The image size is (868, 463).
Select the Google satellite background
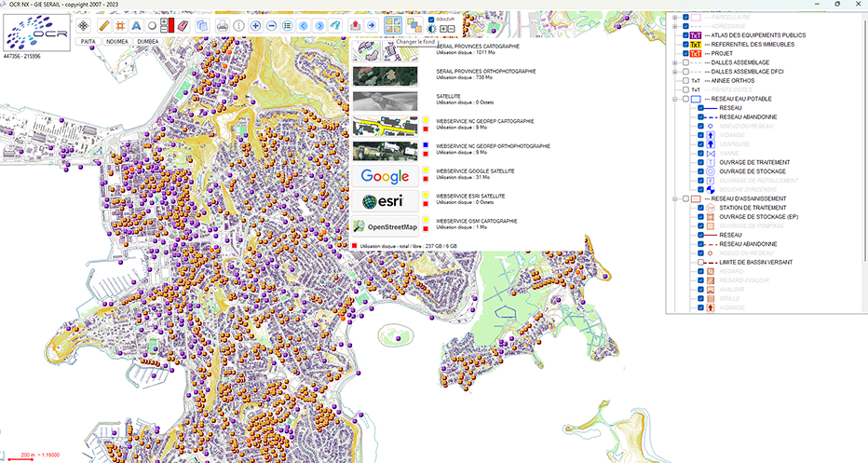pyautogui.click(x=385, y=176)
